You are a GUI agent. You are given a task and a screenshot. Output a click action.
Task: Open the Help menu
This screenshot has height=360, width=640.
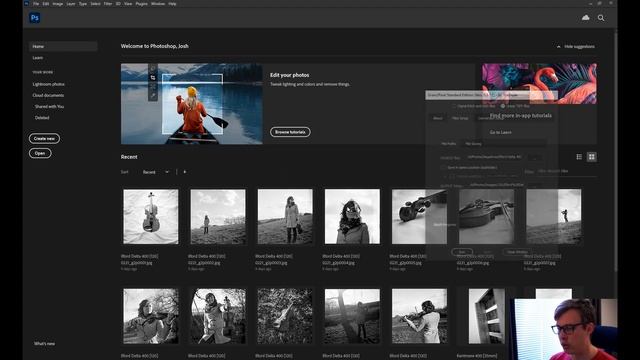(172, 4)
